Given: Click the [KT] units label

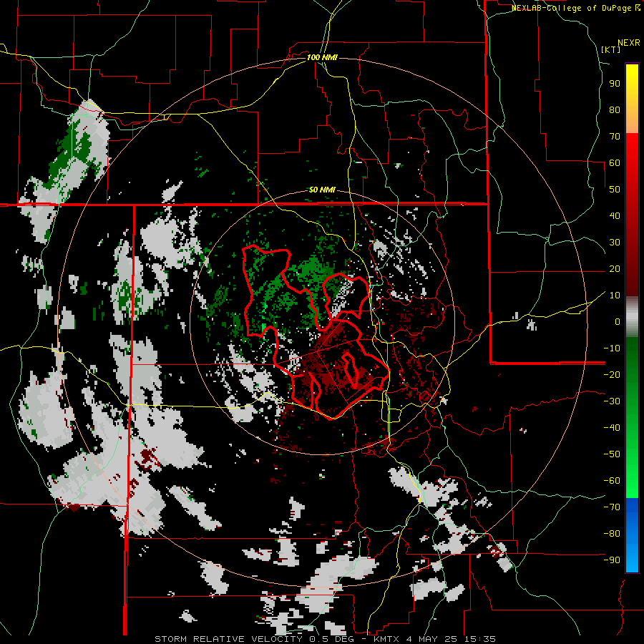Looking at the screenshot, I should point(610,49).
